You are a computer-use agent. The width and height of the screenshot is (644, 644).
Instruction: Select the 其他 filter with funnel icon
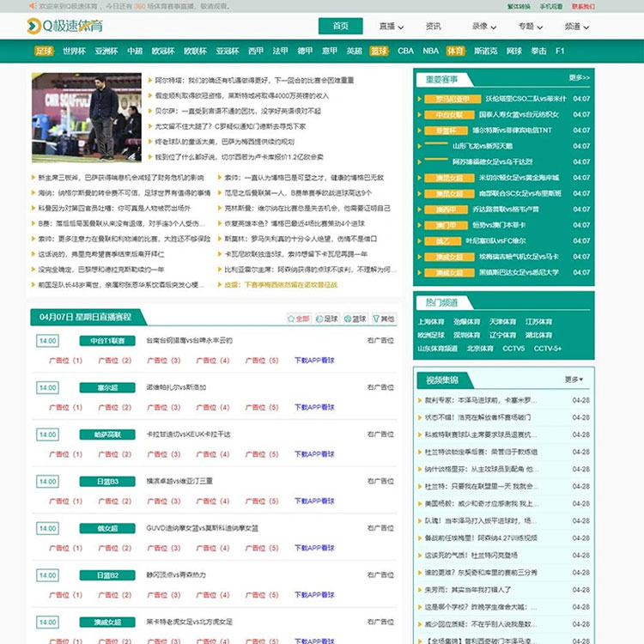(384, 319)
